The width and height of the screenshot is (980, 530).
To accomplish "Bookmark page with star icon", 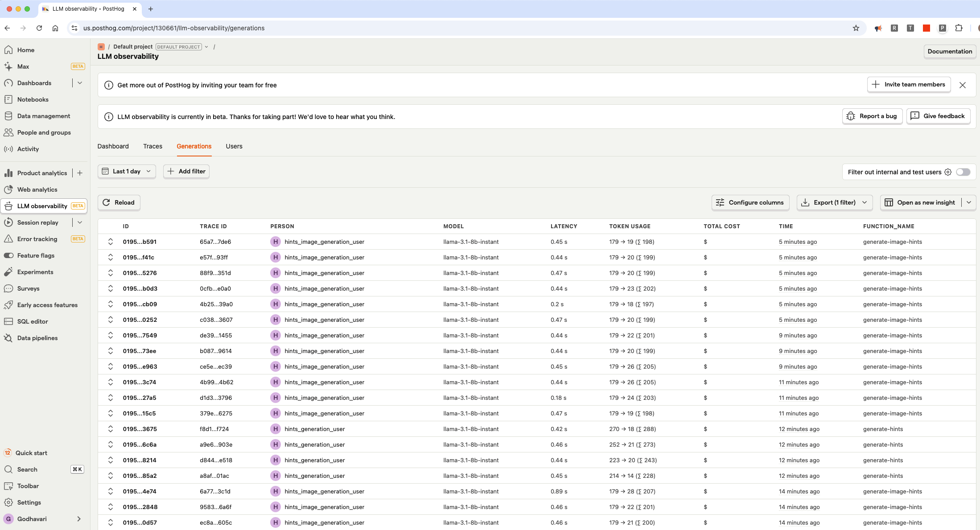I will coord(856,28).
